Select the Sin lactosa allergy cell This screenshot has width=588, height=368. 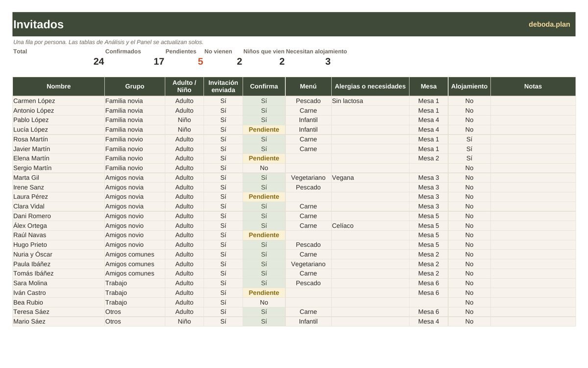point(370,101)
